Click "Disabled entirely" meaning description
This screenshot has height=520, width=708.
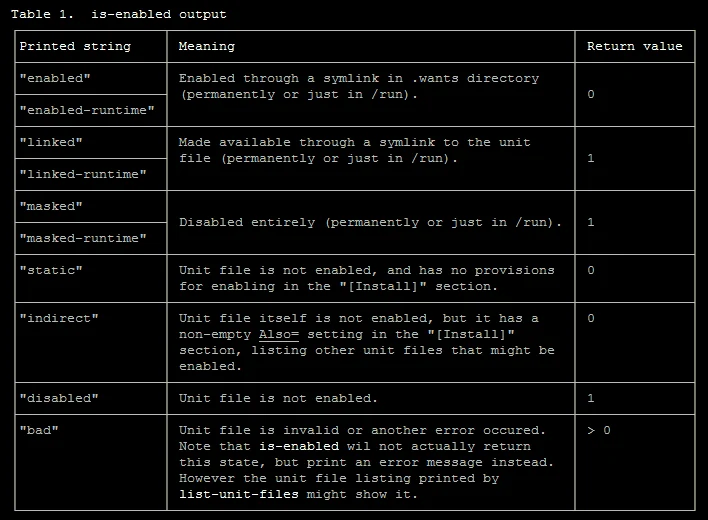click(370, 222)
